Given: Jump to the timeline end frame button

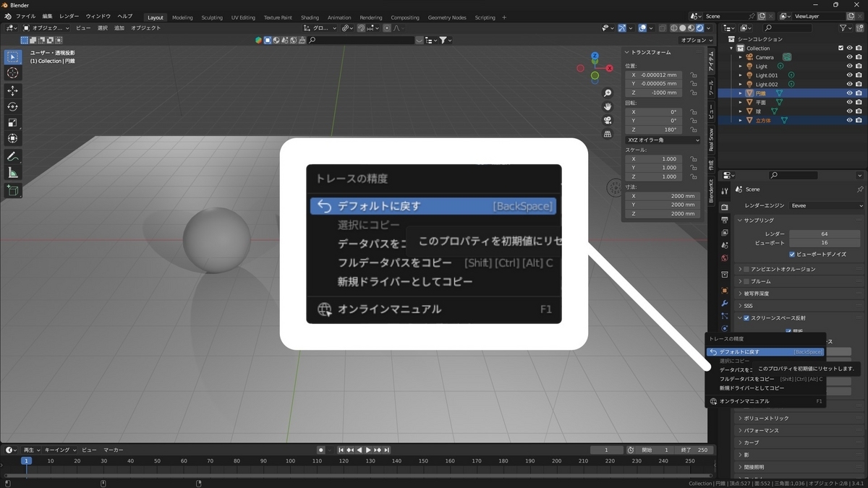Looking at the screenshot, I should pos(387,450).
